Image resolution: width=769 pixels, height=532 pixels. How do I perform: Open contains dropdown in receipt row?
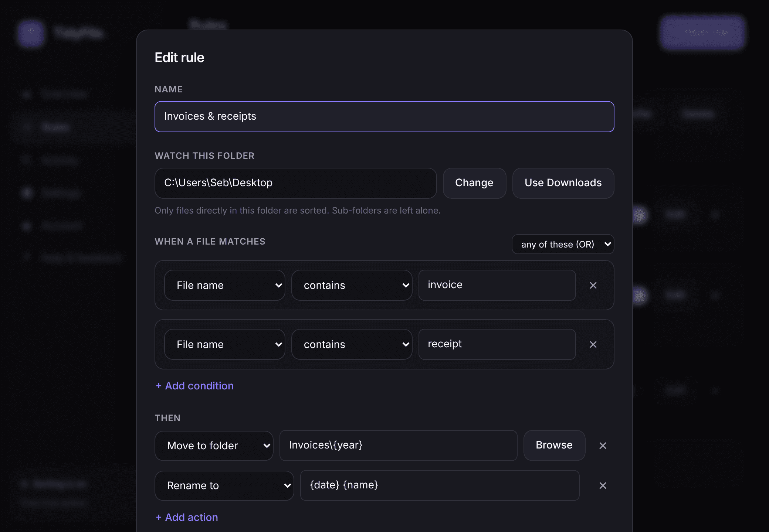pyautogui.click(x=352, y=344)
